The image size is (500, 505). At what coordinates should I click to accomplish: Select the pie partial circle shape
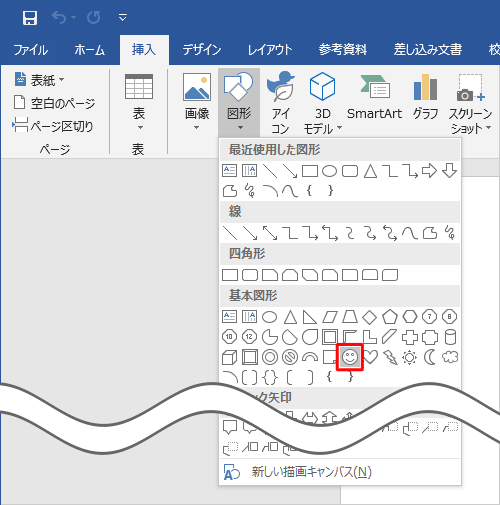click(270, 337)
